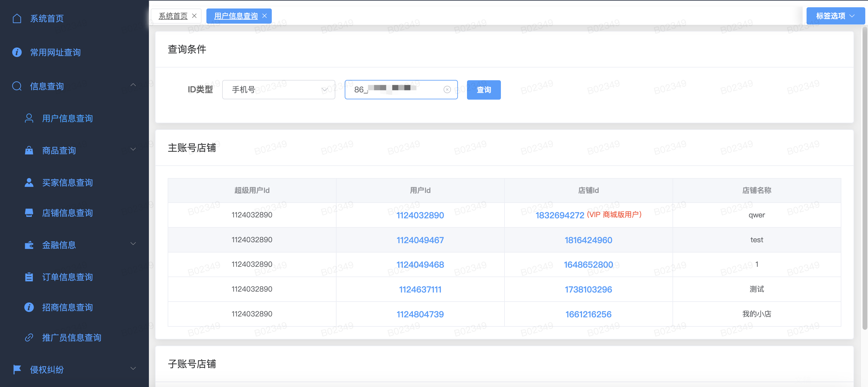
Task: Clear the phone number input with the X icon
Action: coord(447,90)
